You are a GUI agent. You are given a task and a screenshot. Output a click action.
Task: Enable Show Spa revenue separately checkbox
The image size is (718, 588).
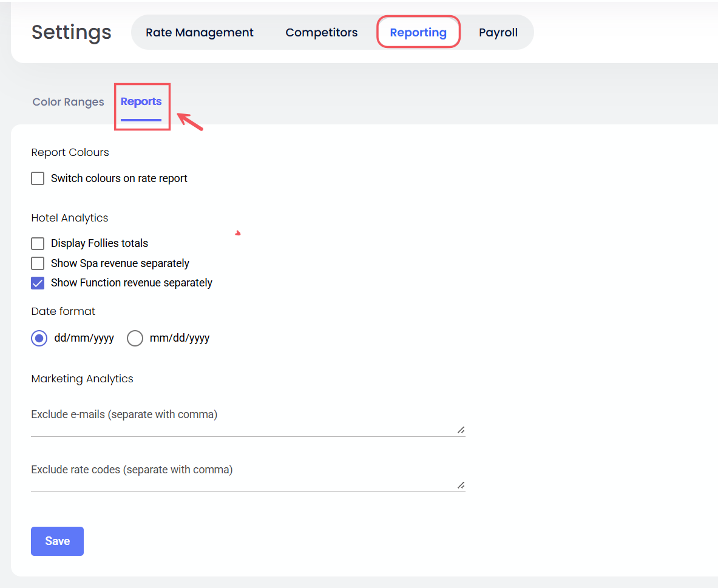click(x=38, y=263)
